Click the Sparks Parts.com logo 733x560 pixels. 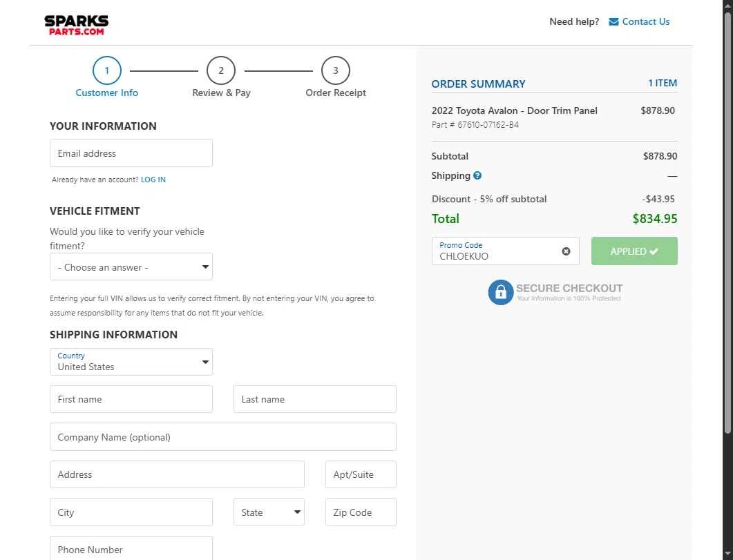(x=76, y=26)
